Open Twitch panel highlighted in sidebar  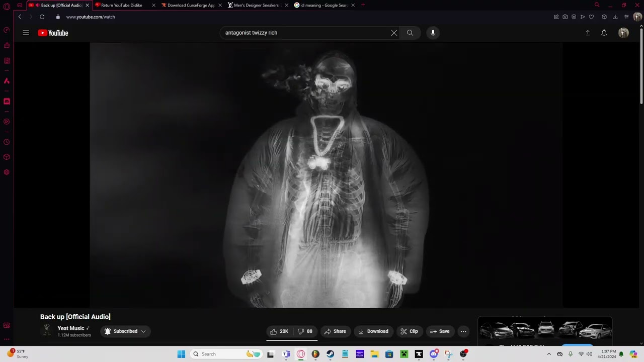tap(7, 101)
